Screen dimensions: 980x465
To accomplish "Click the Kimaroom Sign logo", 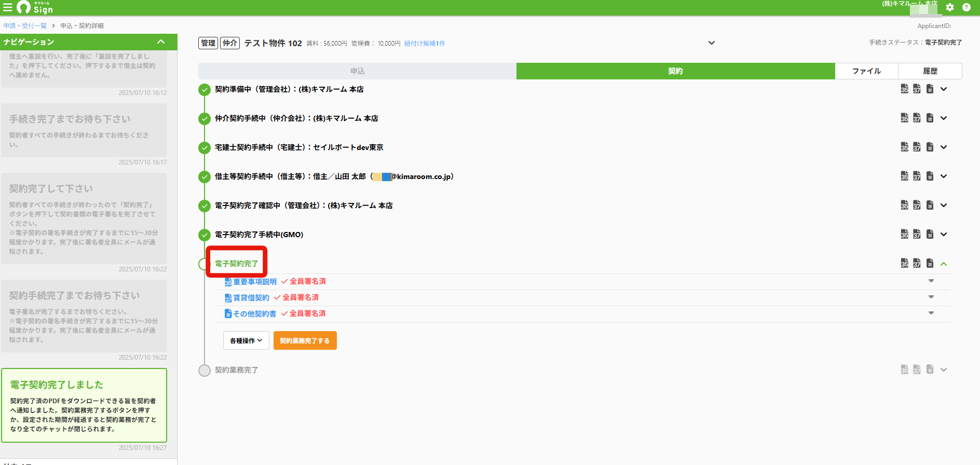I will [x=35, y=7].
